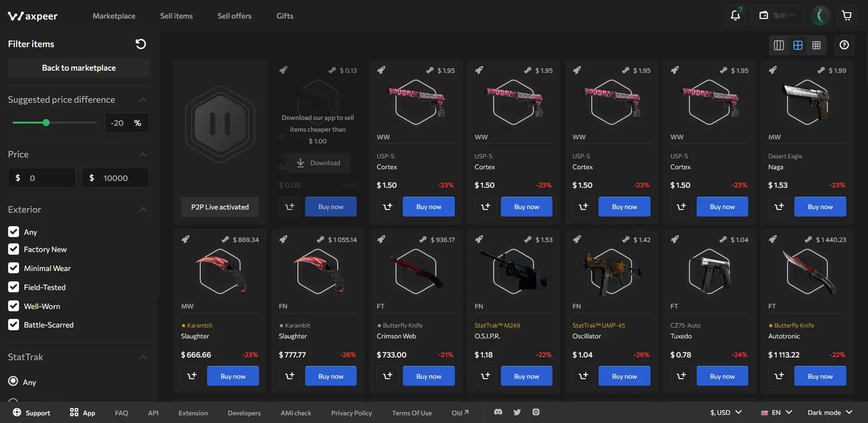Image resolution: width=868 pixels, height=423 pixels.
Task: Click the Waxpeer logo
Action: point(33,16)
